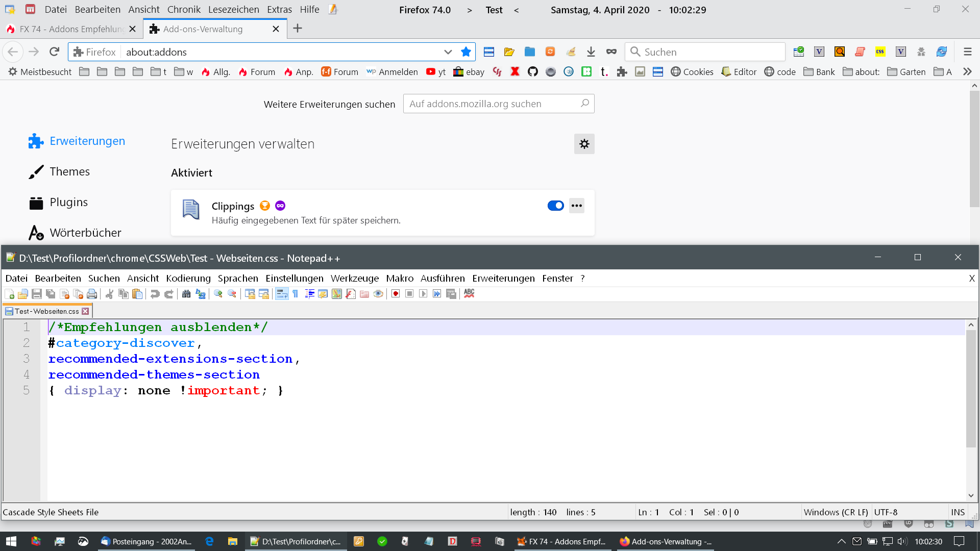Screen dimensions: 980x551
Task: Open the Plugins category in the sidebar
Action: point(68,203)
